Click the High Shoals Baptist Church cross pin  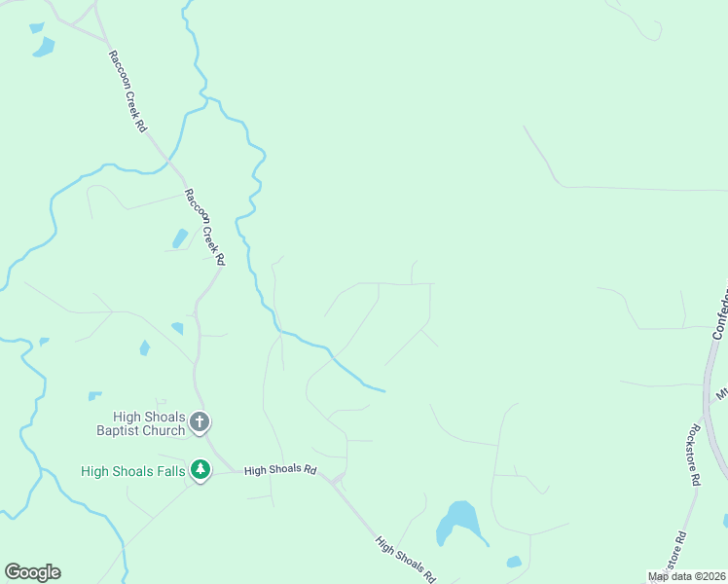(200, 422)
